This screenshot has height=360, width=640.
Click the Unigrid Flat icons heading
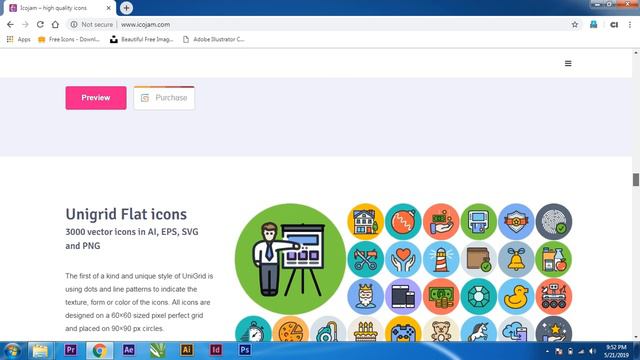click(x=126, y=214)
